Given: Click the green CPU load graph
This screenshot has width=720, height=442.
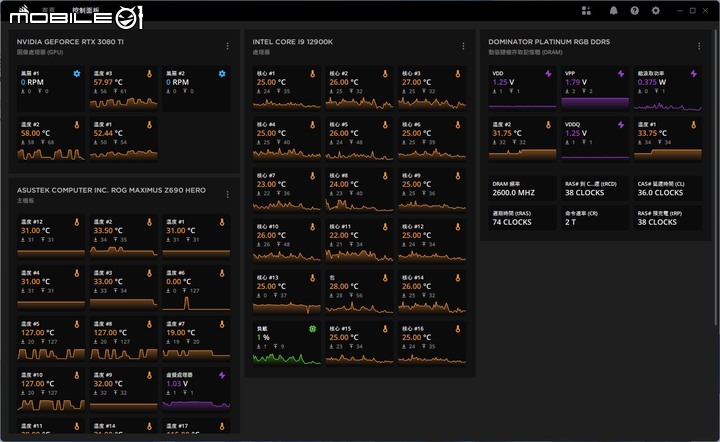Looking at the screenshot, I should point(287,358).
